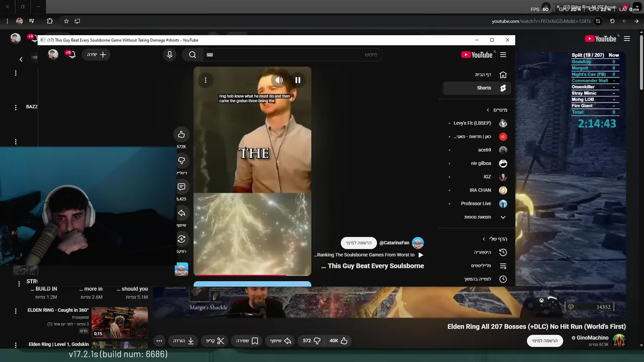Click the magnifier search button in popup window
The image size is (644, 362).
(193, 55)
